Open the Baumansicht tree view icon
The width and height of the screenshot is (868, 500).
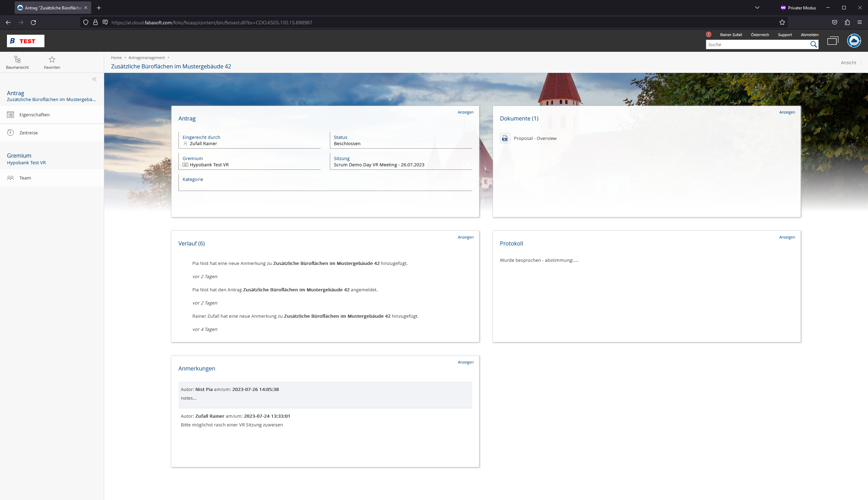17,59
